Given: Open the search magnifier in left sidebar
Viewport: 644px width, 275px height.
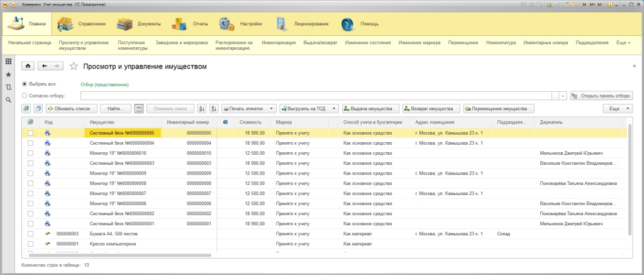Looking at the screenshot, I should (x=8, y=100).
